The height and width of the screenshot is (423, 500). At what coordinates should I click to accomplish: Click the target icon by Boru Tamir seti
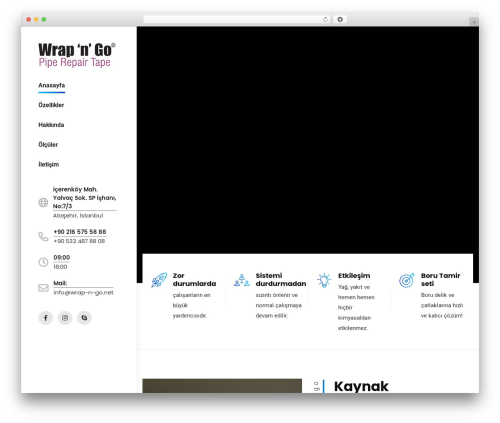point(407,280)
